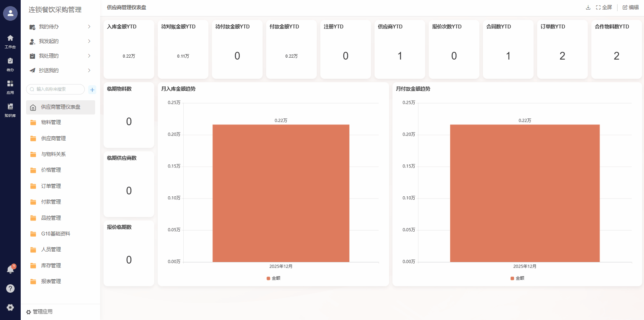644x320 pixels.
Task: Open the 知识库 icon
Action: point(10,109)
